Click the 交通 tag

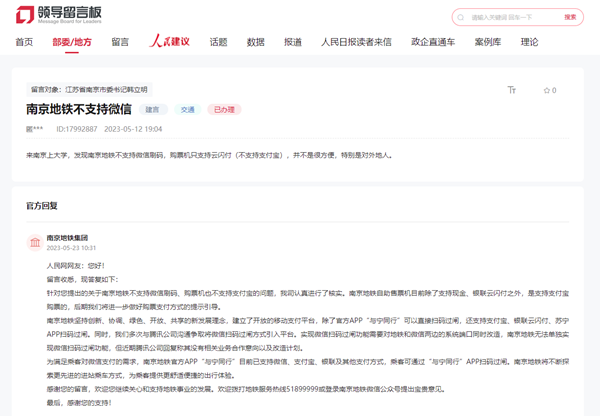(188, 110)
